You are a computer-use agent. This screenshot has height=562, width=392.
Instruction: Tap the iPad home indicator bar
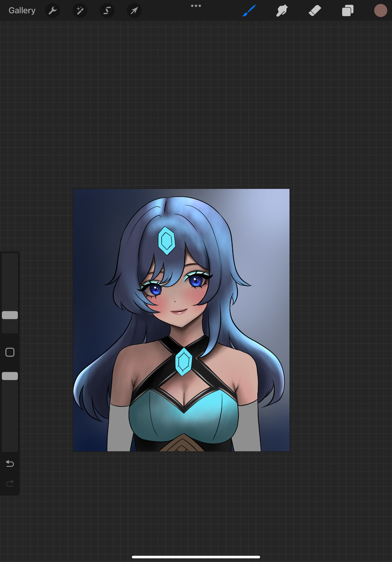coord(196,557)
